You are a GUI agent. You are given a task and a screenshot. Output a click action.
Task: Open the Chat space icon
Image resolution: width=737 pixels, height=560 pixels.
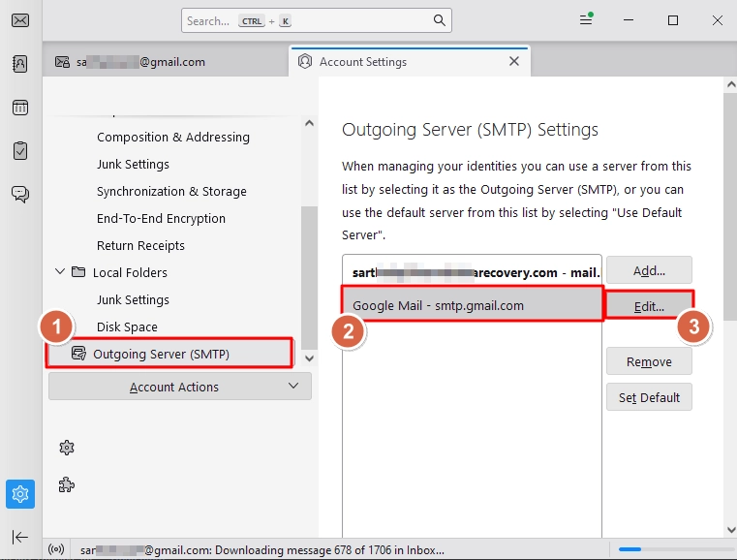tap(20, 194)
